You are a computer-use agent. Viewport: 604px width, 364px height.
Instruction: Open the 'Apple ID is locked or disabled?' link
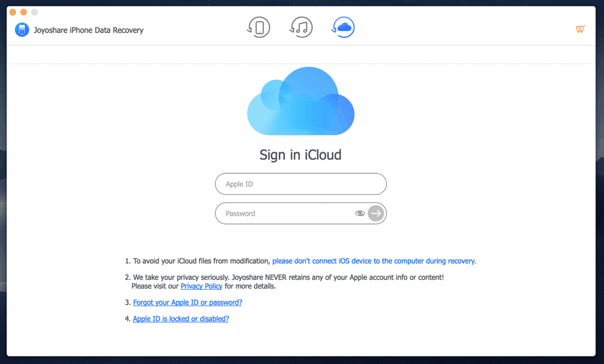(x=180, y=318)
